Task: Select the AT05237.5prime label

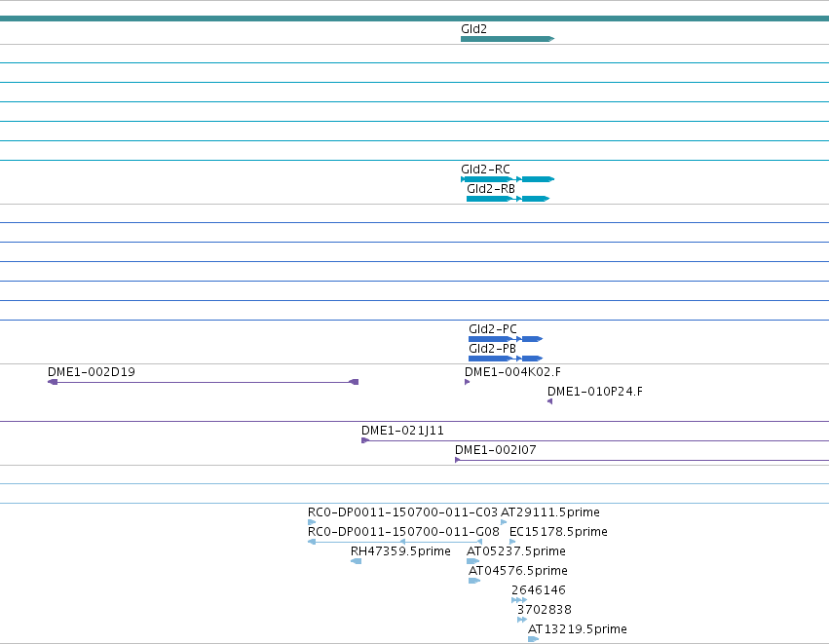Action: [x=516, y=551]
